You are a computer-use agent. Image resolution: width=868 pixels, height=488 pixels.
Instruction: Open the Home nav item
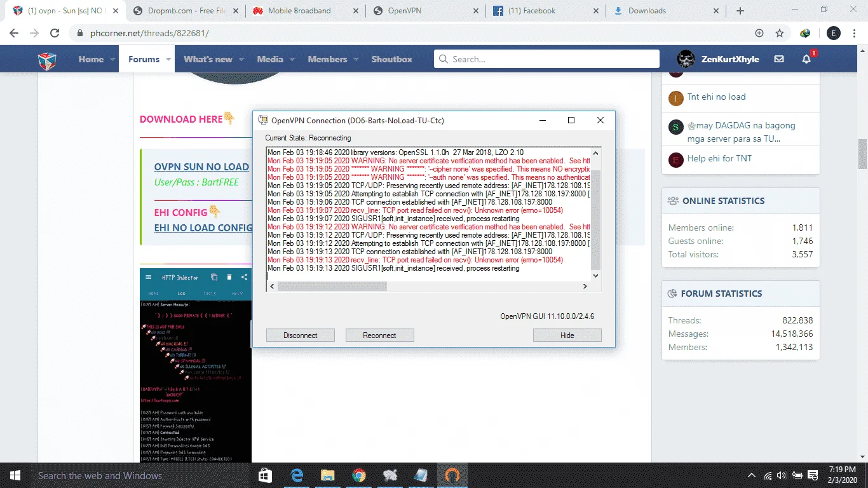(91, 59)
